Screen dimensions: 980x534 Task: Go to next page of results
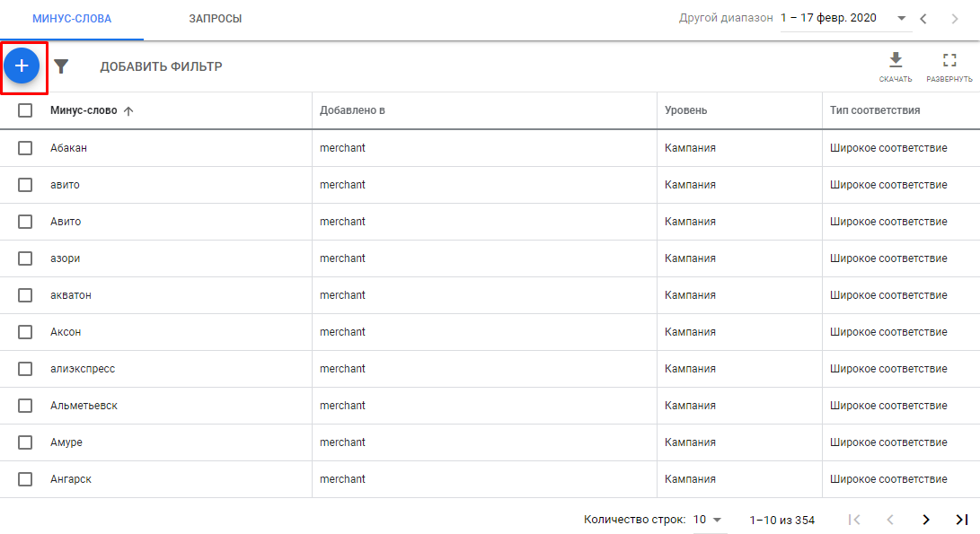pos(926,520)
